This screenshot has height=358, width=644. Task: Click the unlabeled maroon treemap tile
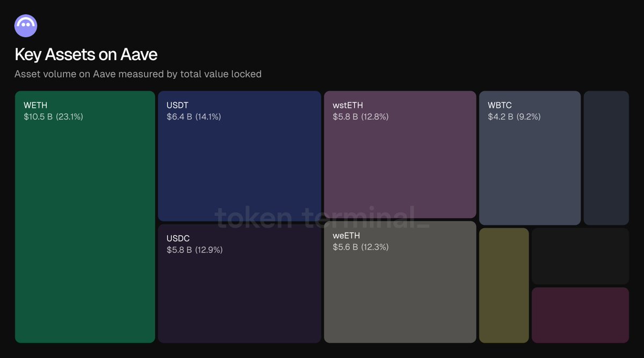[x=580, y=315]
